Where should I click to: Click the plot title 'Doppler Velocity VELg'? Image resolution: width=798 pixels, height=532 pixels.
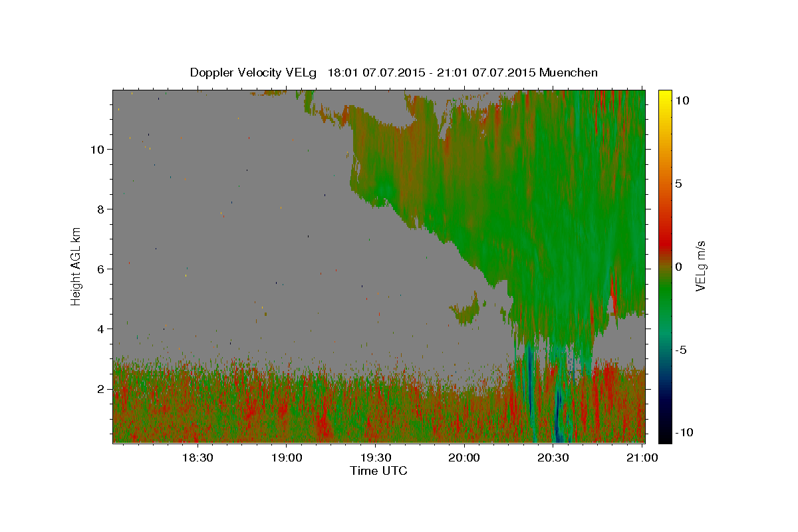255,72
